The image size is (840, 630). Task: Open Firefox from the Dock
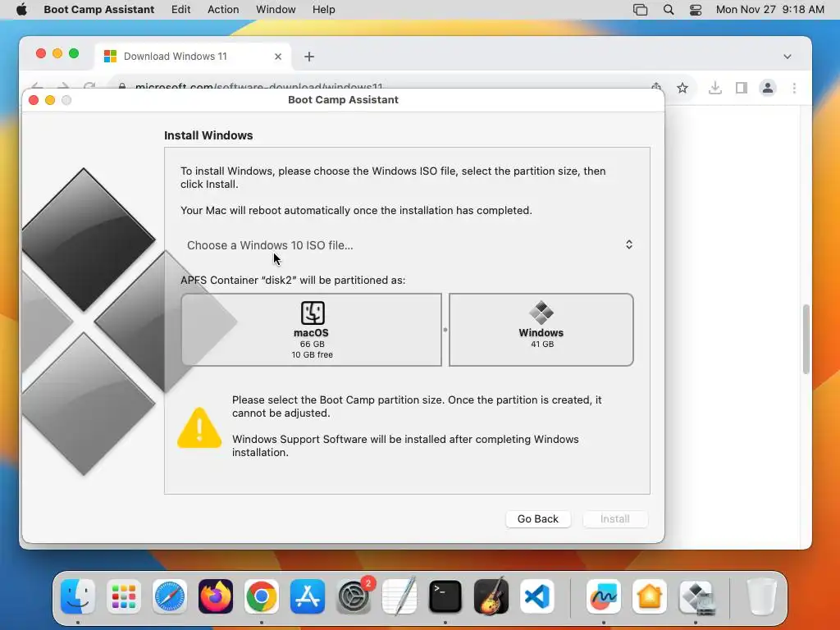click(216, 596)
